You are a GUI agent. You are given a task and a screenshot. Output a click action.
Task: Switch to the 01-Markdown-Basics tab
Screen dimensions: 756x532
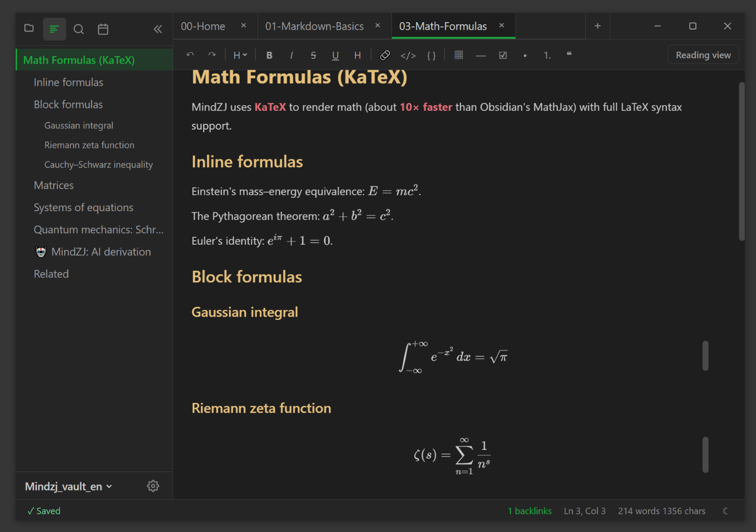coord(314,26)
